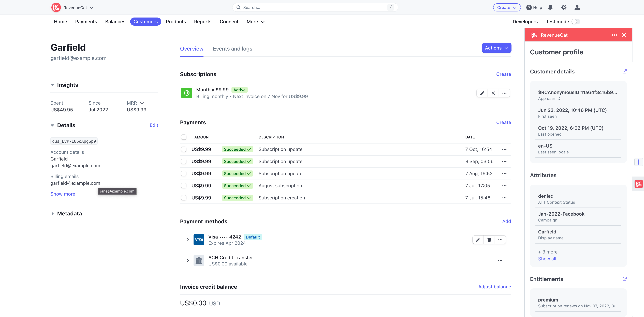Screen dimensions: 644x317
Task: Open the Products nav item
Action: 176,22
